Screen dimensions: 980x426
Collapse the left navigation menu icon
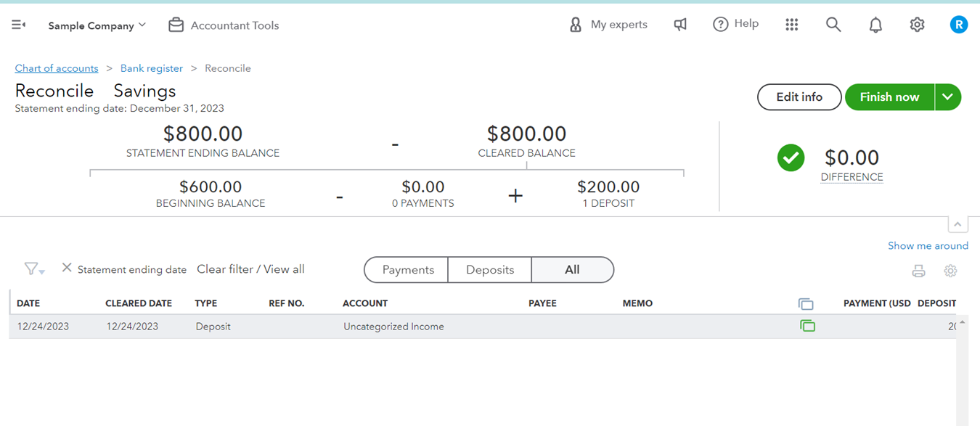[19, 25]
